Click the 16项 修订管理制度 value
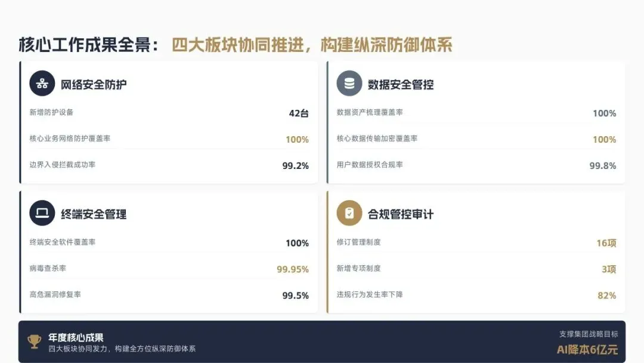This screenshot has height=363, width=644. coord(606,243)
